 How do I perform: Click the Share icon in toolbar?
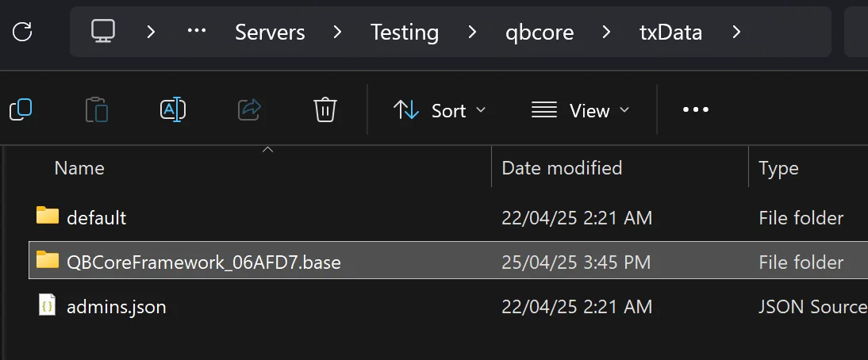click(x=249, y=109)
